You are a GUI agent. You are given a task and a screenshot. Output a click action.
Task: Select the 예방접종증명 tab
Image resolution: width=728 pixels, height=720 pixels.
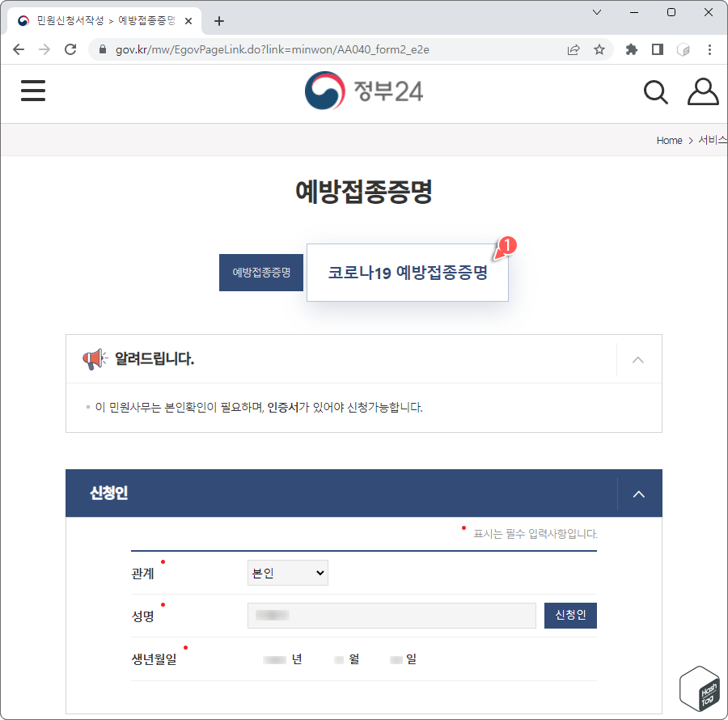tap(260, 273)
